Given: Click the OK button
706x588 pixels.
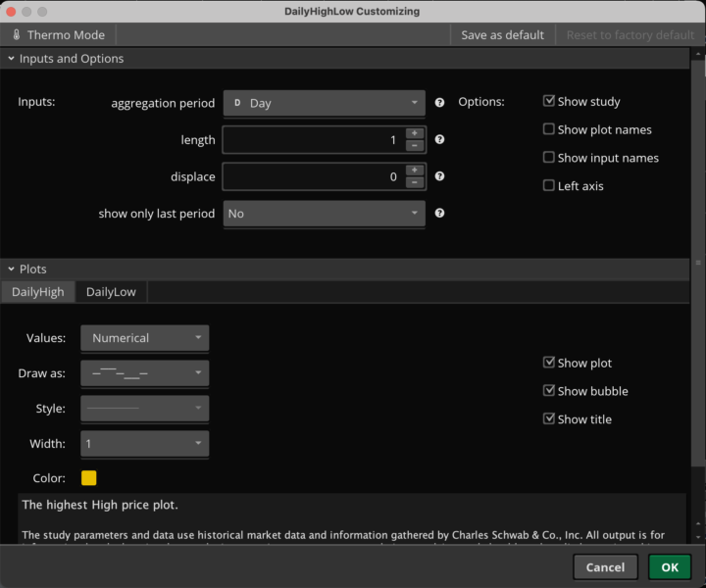Looking at the screenshot, I should (669, 567).
